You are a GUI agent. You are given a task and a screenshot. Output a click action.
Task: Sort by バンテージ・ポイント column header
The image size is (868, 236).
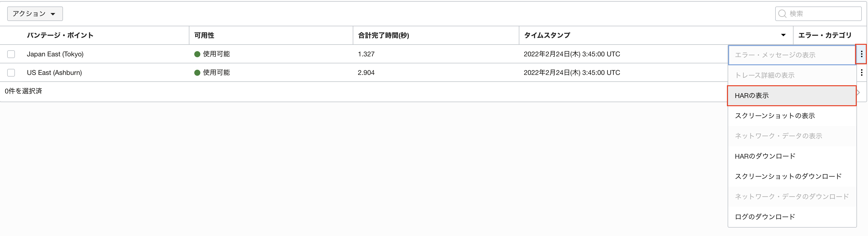pos(60,35)
